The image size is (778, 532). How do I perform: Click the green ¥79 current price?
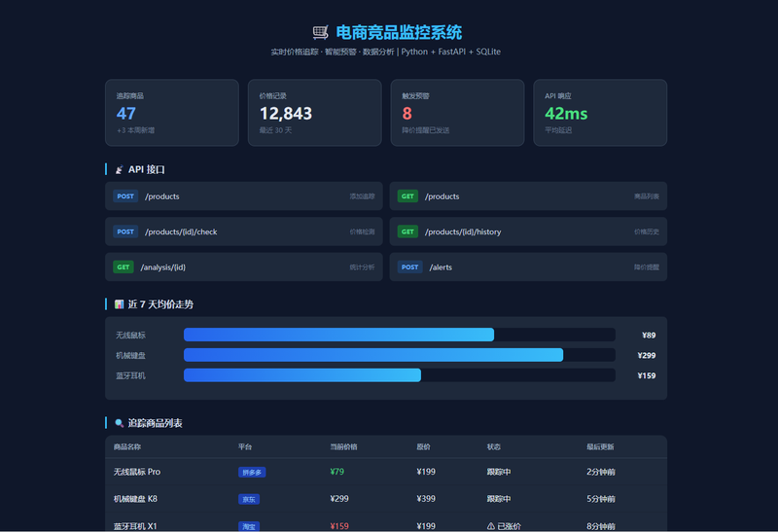tap(336, 472)
